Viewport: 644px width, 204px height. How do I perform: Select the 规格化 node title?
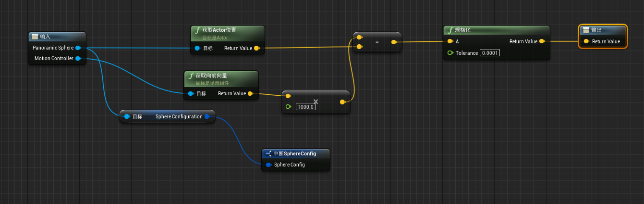coord(462,30)
